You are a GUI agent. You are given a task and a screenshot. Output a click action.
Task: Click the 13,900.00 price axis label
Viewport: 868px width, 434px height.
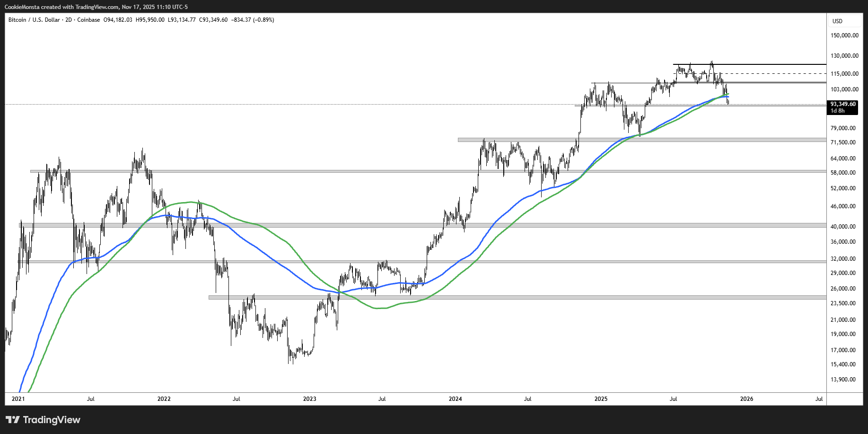pyautogui.click(x=843, y=380)
